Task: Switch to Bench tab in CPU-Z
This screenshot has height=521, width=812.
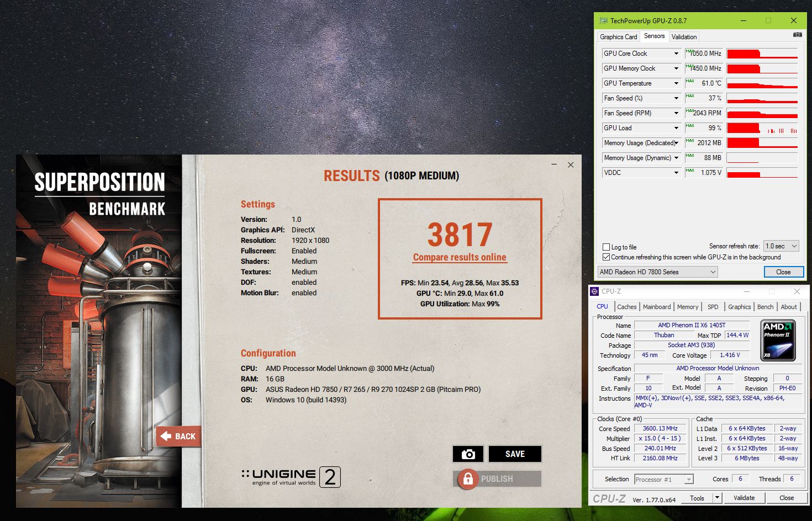Action: 766,307
